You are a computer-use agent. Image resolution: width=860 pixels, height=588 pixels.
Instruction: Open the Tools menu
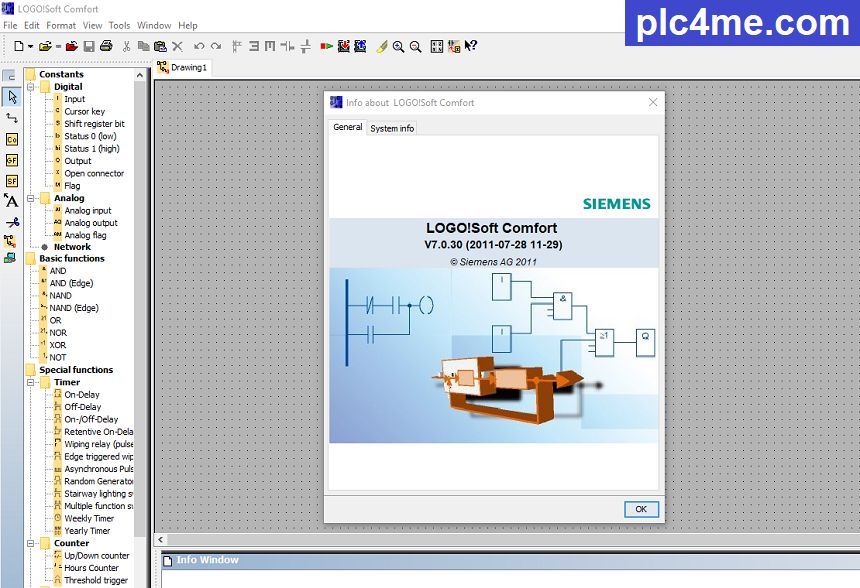[119, 25]
